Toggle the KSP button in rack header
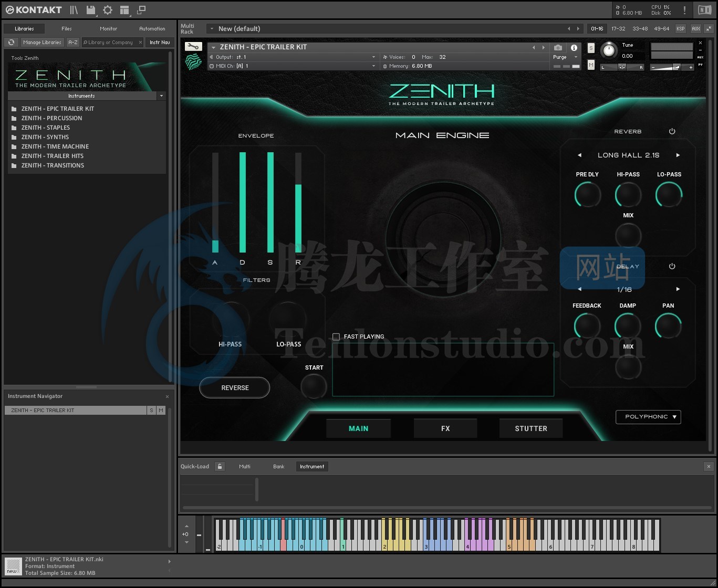 680,29
